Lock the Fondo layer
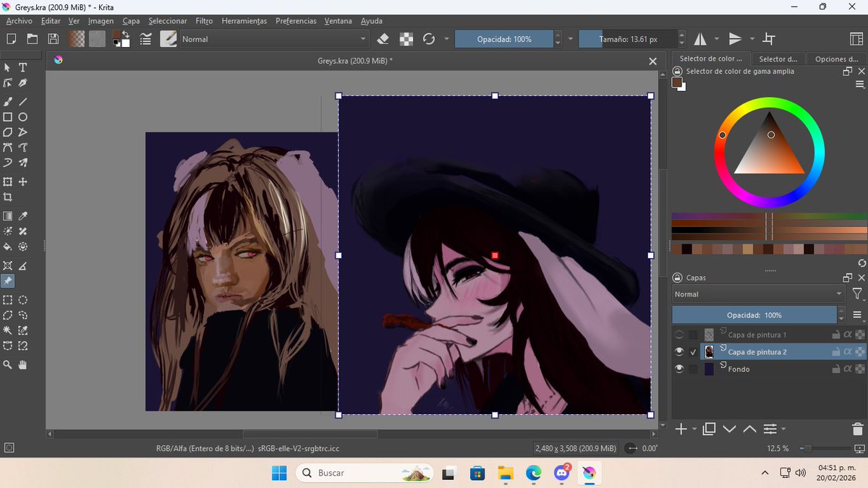This screenshot has height=488, width=868. [x=835, y=369]
